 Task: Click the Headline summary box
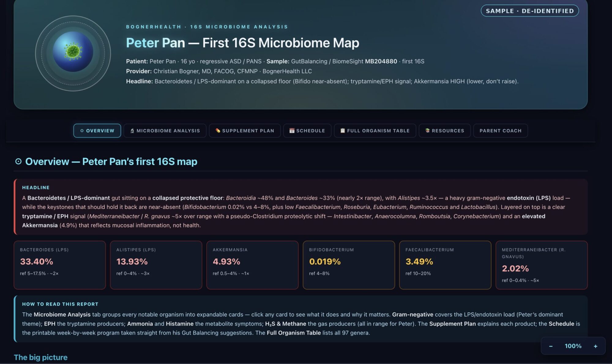pos(301,207)
